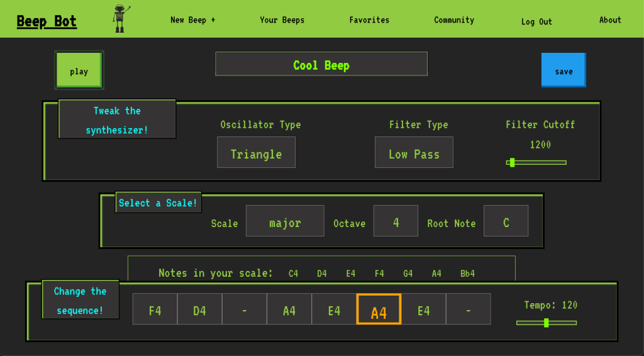Click the Cool Beep title field
This screenshot has height=356, width=644.
[x=321, y=64]
